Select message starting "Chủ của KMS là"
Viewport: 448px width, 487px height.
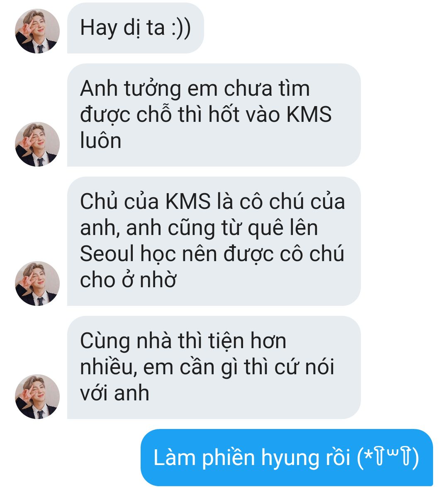coord(214,241)
